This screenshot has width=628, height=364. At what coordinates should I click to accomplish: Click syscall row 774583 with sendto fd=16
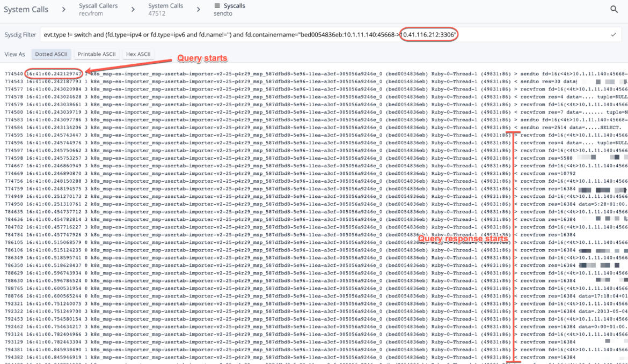[215, 120]
